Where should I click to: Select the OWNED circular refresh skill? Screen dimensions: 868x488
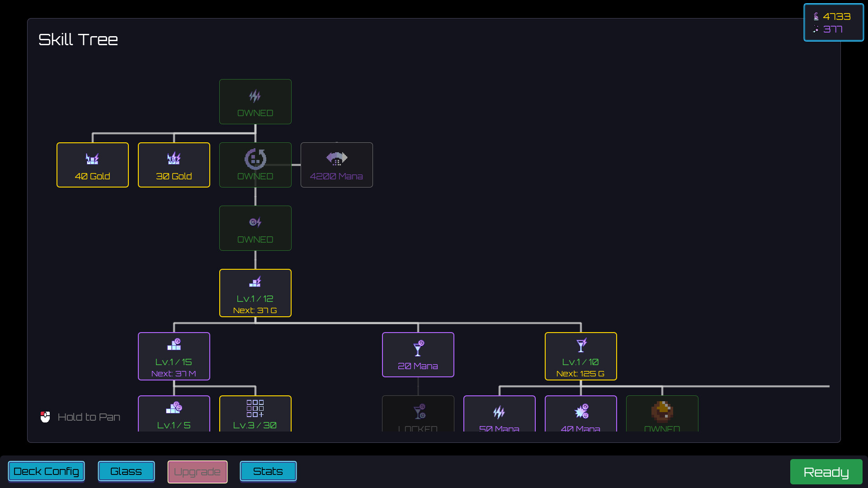pos(255,165)
